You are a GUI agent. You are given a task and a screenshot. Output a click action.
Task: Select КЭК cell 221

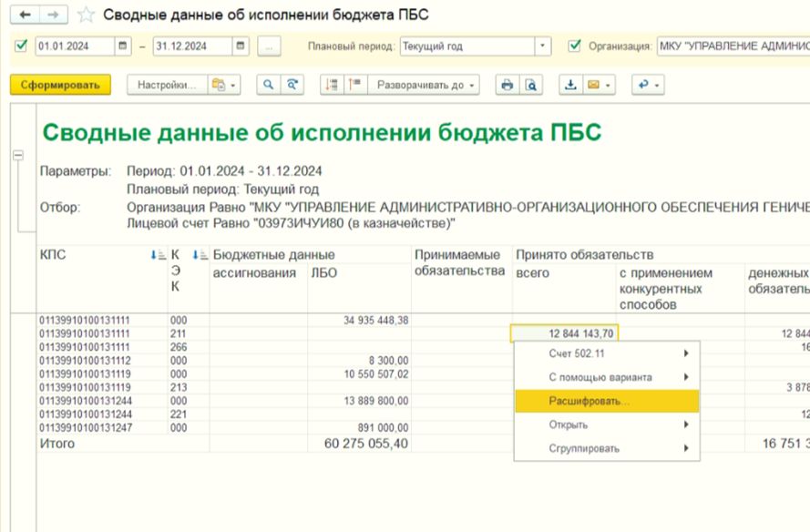pyautogui.click(x=189, y=414)
